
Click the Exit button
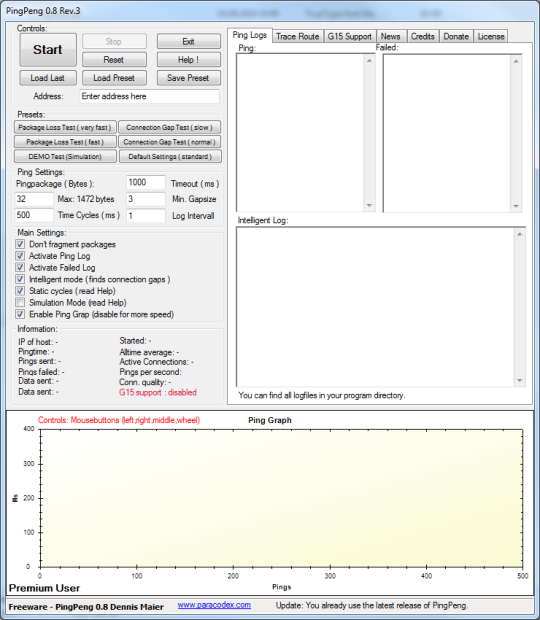coord(189,42)
